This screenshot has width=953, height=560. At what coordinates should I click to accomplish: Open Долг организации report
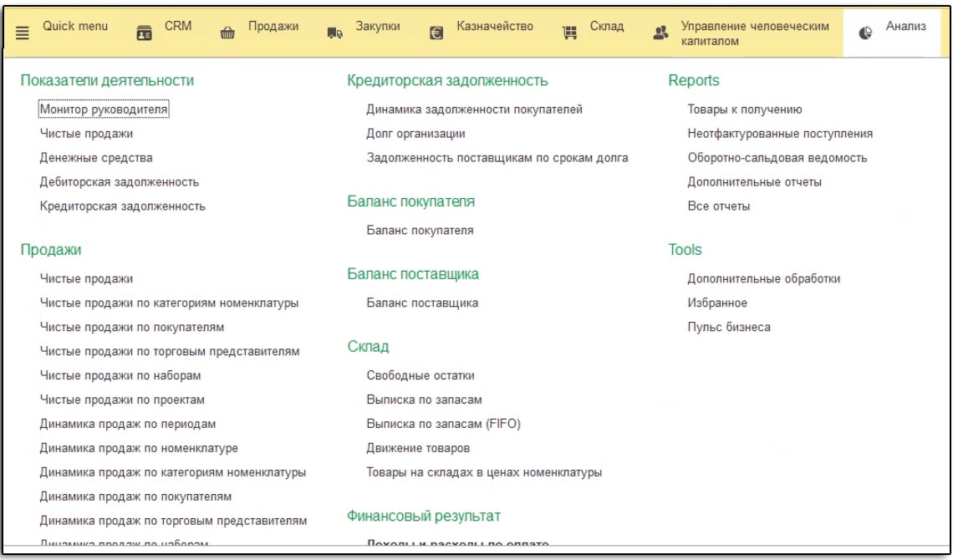click(x=415, y=134)
